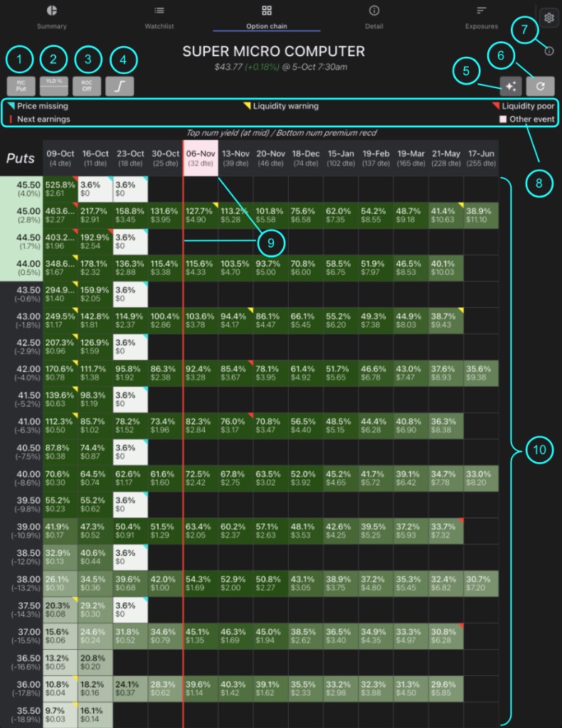Open the 33.7% $7.32 cell
562x728 pixels.
pyautogui.click(x=446, y=530)
